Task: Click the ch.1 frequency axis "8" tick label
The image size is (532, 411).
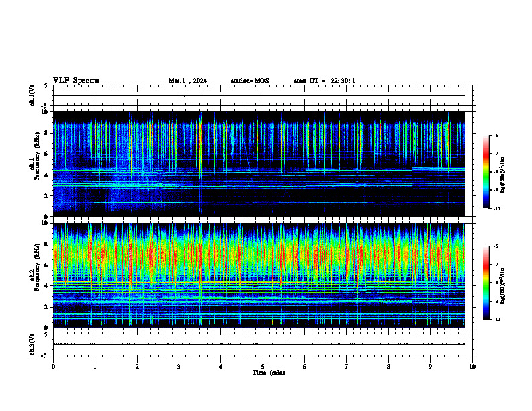Action: click(47, 133)
